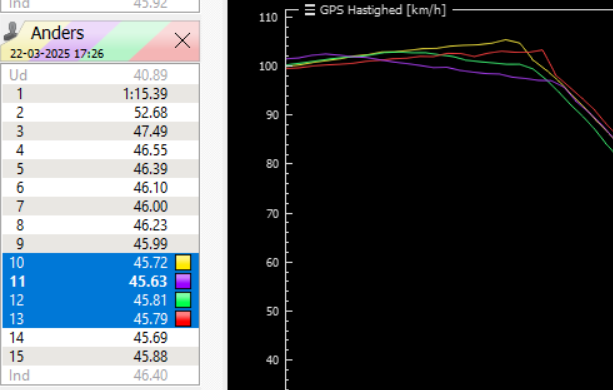Screen dimensions: 613x390
Task: Close the Anders session panel
Action: [182, 41]
